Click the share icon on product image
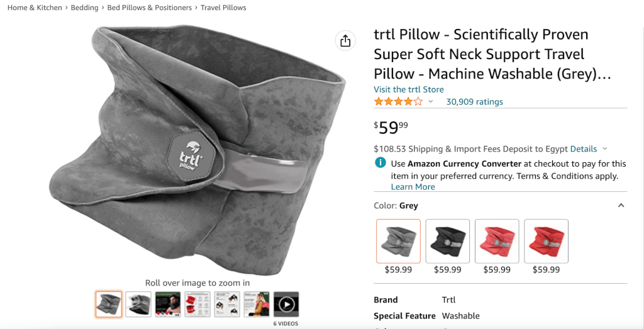 pos(345,41)
